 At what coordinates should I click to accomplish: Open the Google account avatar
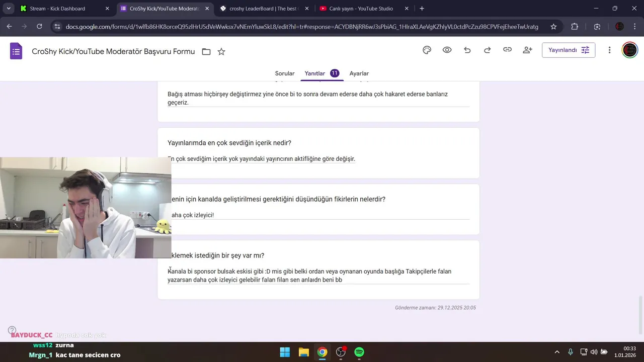tap(630, 50)
